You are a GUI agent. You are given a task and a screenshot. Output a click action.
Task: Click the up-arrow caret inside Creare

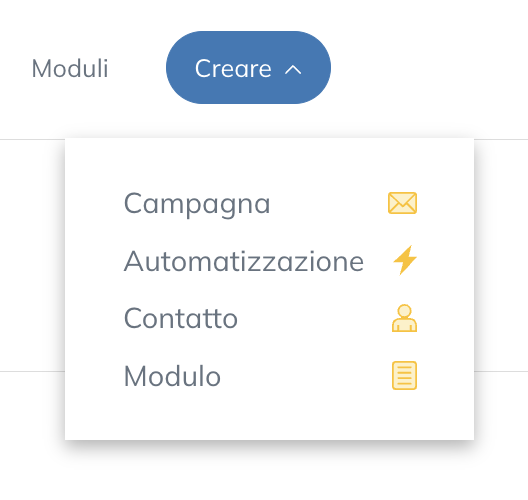tap(293, 69)
